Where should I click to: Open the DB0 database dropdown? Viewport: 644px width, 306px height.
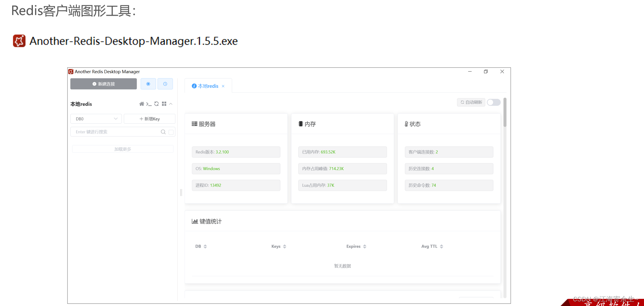(96, 119)
